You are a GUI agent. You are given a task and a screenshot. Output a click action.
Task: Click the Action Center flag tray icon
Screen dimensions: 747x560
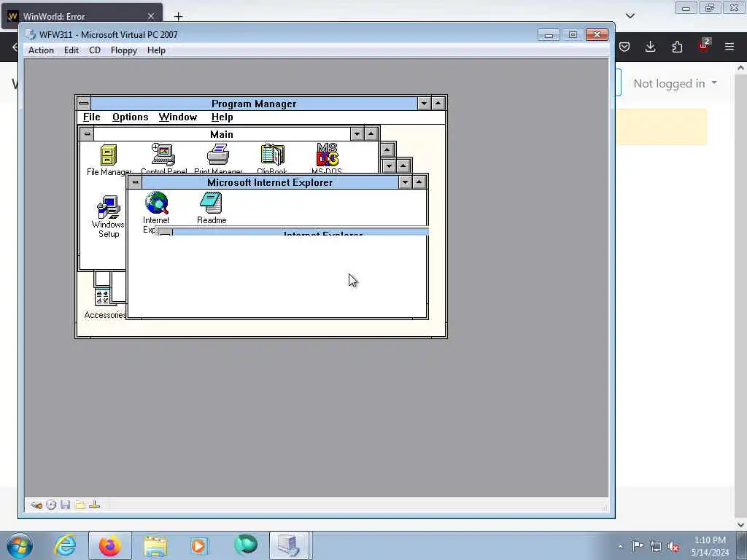[638, 545]
